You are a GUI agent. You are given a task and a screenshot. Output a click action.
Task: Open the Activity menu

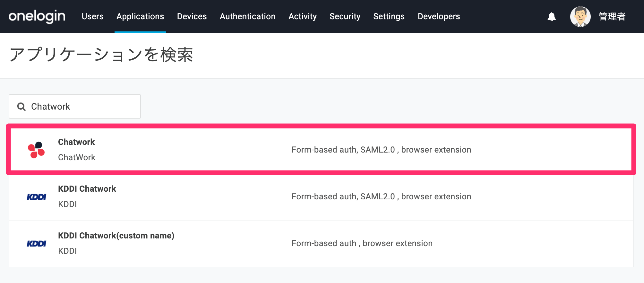click(x=303, y=16)
